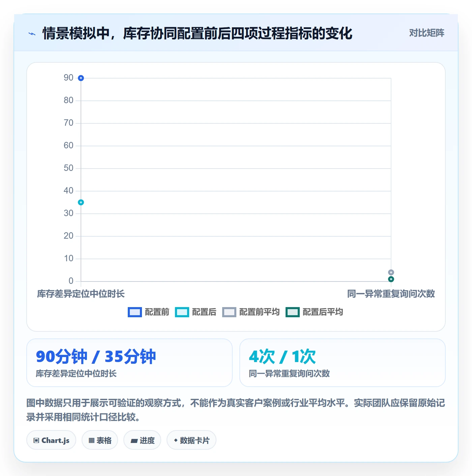
Task: Click y-axis tick label 20
Action: pos(68,236)
